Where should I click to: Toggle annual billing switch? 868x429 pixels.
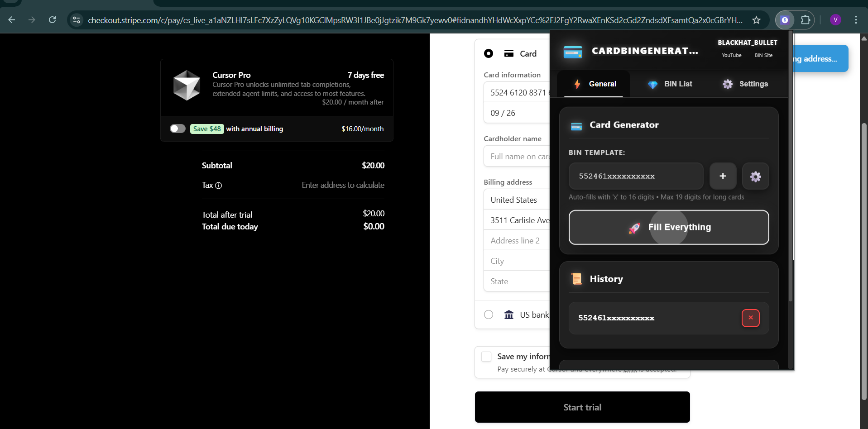[177, 129]
